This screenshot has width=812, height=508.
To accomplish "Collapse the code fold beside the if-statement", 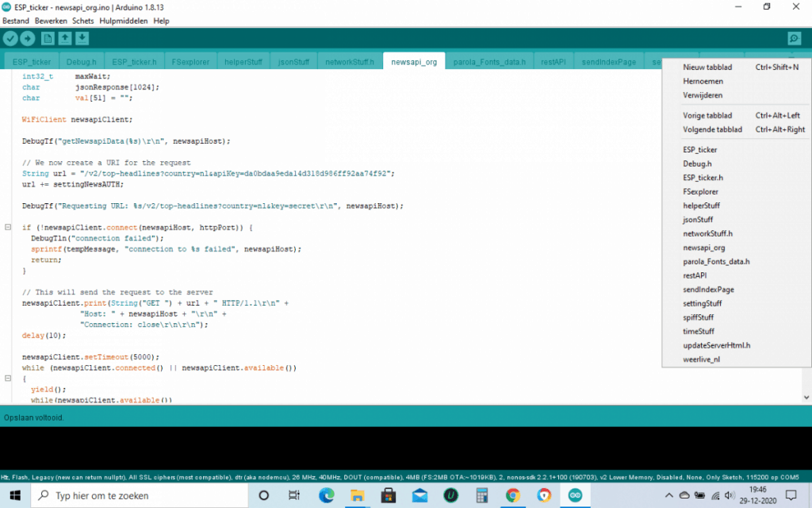I will click(x=6, y=226).
